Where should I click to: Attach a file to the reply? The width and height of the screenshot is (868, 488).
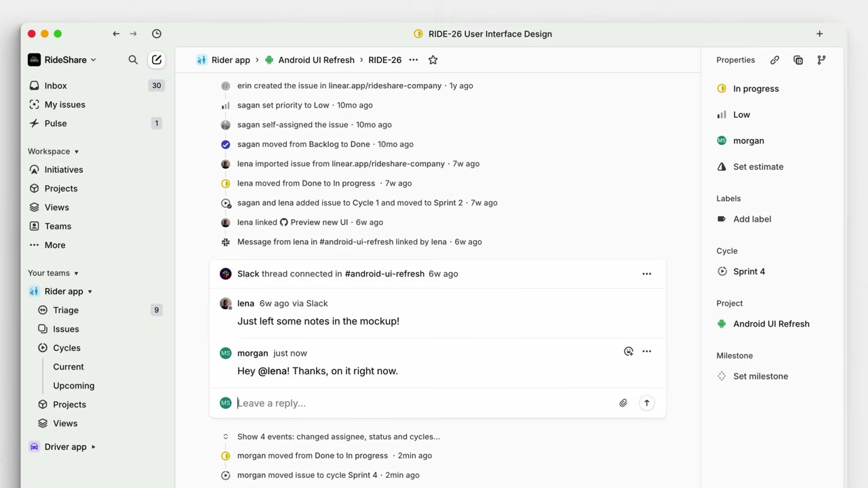point(623,403)
